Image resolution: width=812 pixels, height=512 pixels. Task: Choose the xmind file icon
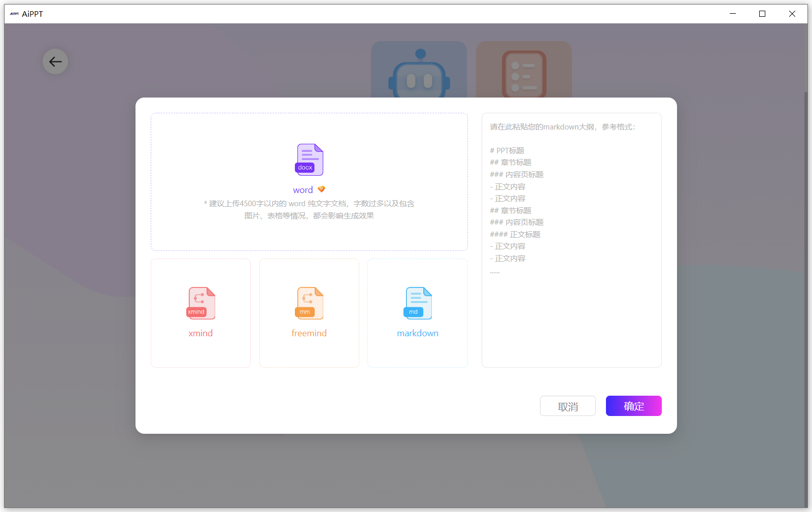[x=201, y=303]
